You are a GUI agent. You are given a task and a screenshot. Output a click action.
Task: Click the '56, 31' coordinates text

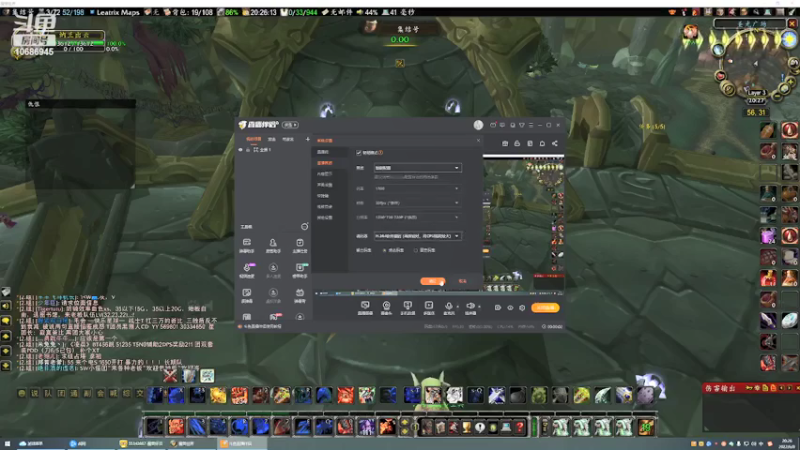click(x=756, y=112)
